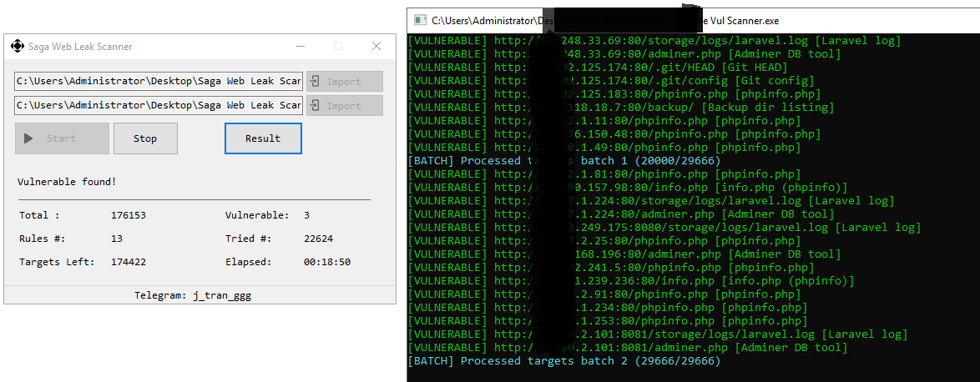Click console line '10.2.101:8081/adminer.php'
Screen dimensions: 980x382
click(628, 348)
